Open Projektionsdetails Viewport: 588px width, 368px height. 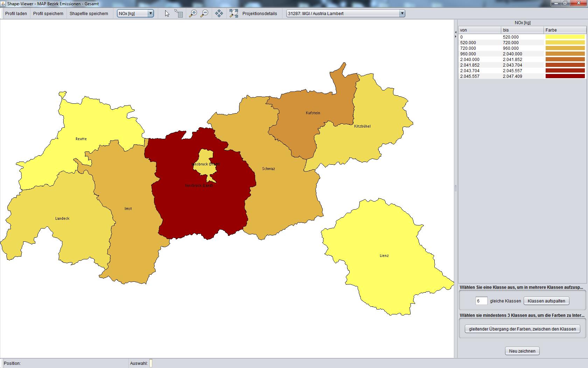tap(260, 14)
